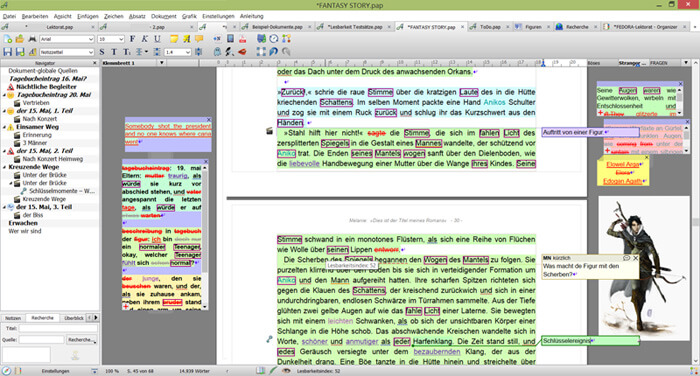700x376 pixels.
Task: Close the Lektorat.pap tab
Action: [93, 27]
